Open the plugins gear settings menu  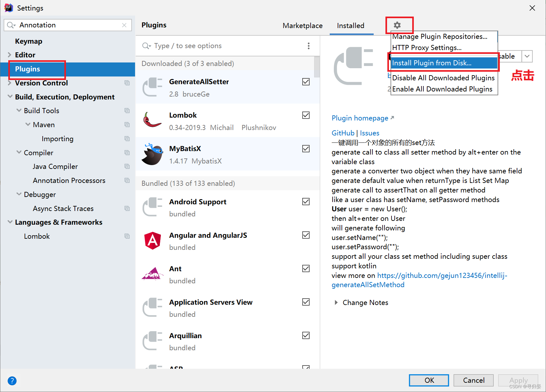[397, 25]
